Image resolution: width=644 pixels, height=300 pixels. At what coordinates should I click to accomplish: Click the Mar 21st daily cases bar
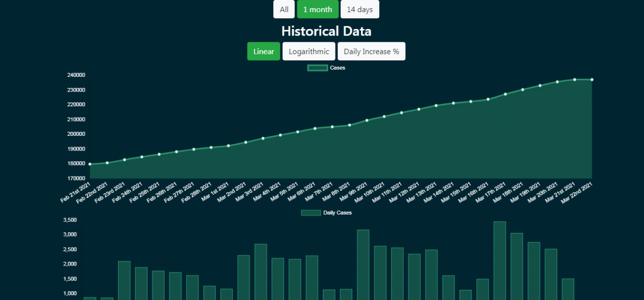pyautogui.click(x=568, y=289)
